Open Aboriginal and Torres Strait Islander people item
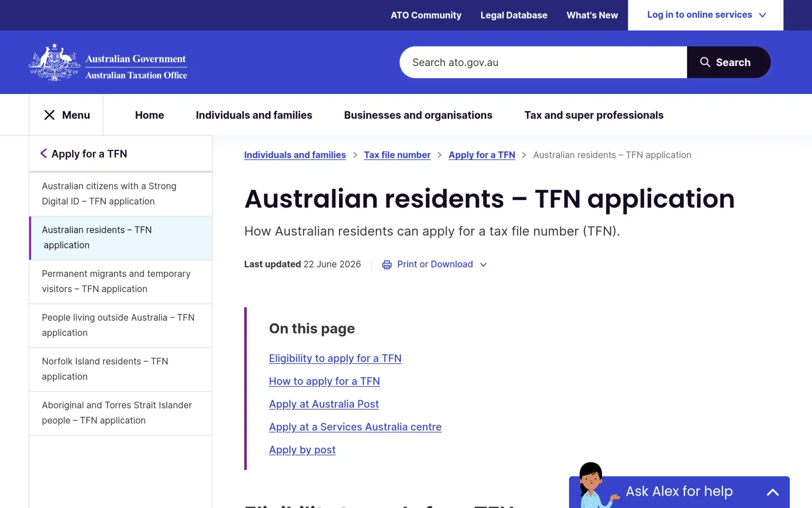812x508 pixels. click(121, 412)
